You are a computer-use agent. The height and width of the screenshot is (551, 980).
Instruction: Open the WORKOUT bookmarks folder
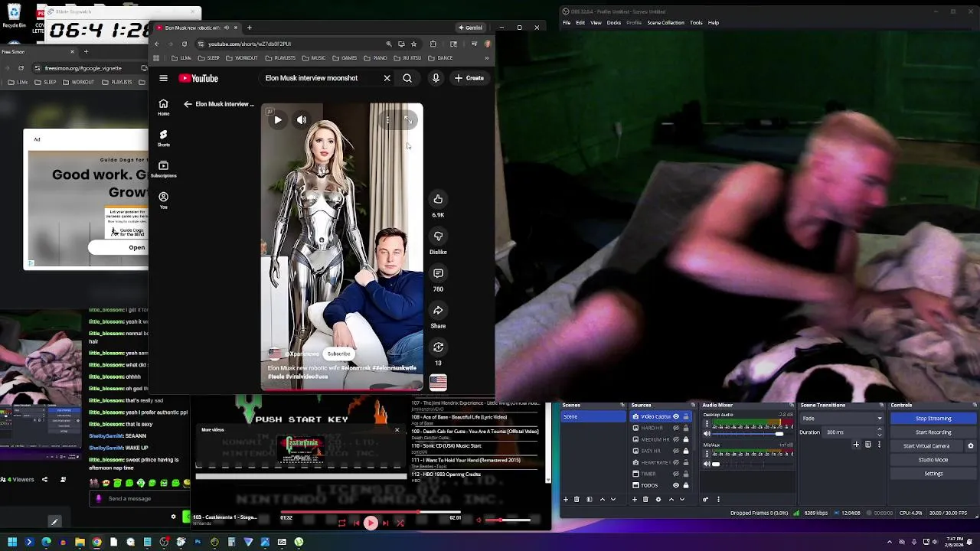(x=242, y=58)
